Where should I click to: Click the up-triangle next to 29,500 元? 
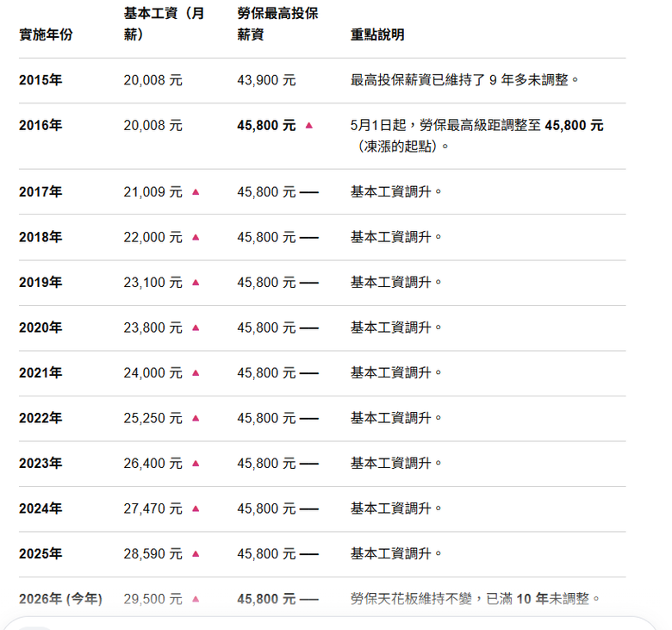(196, 599)
